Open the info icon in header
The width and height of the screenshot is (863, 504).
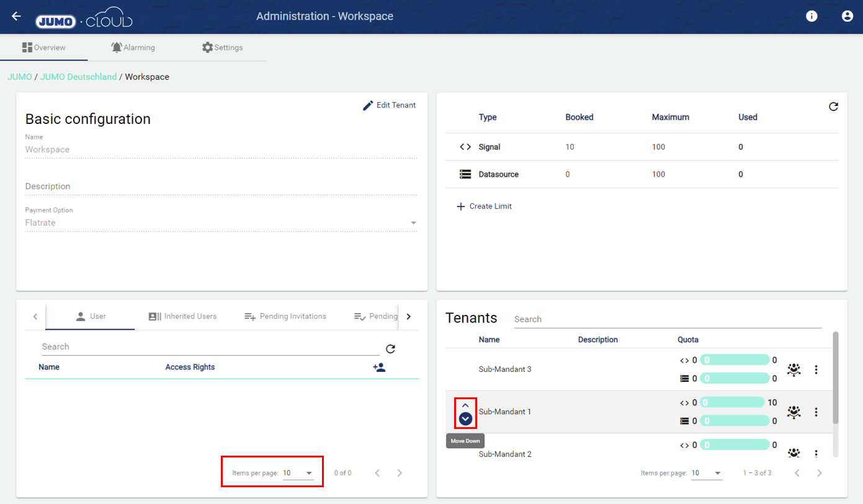(x=812, y=16)
